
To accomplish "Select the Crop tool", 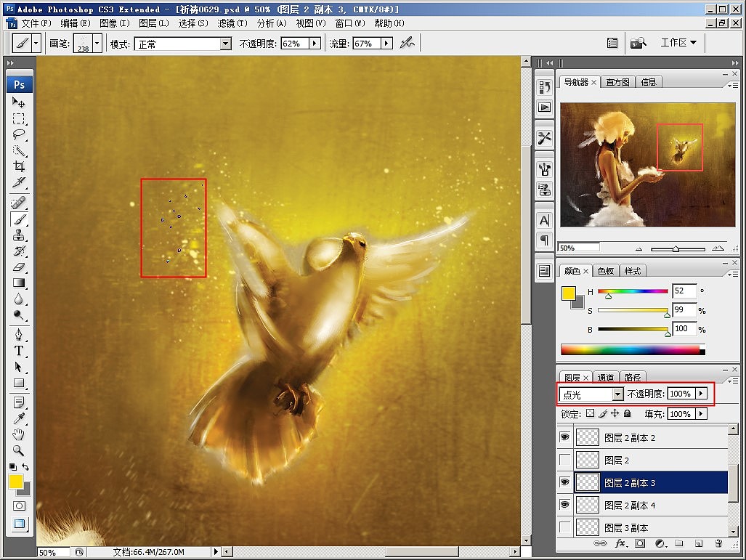I will (19, 166).
